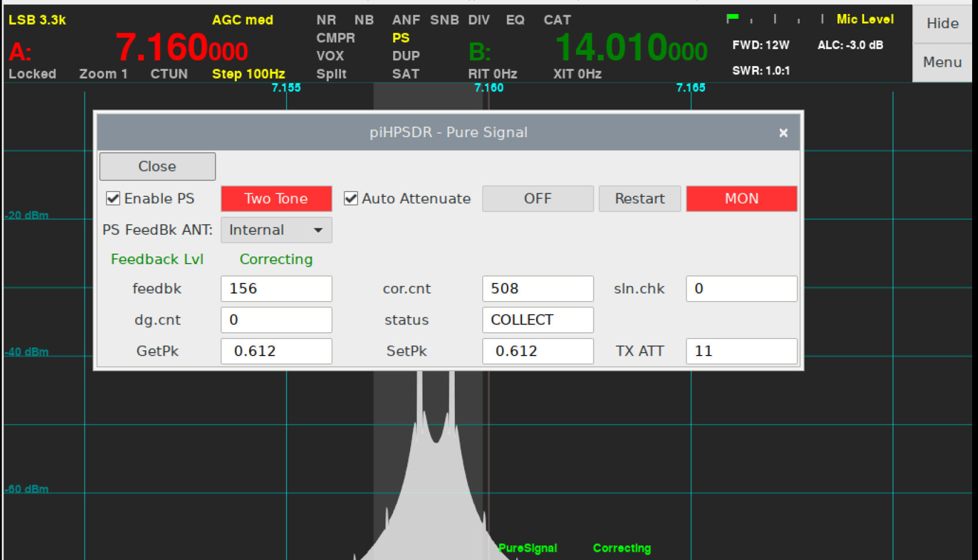Image resolution: width=978 pixels, height=560 pixels.
Task: Click the feedbk value field showing 156
Action: coord(276,289)
